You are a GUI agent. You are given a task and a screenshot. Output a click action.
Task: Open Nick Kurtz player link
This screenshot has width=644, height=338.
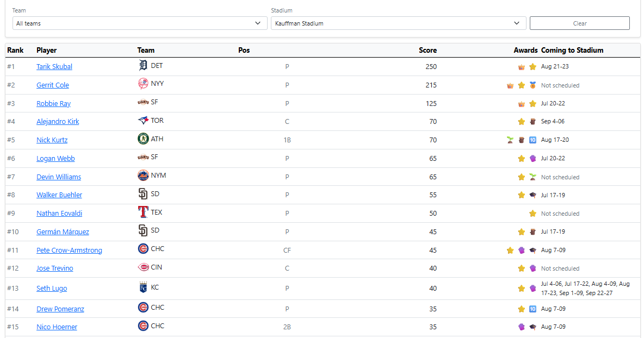click(x=52, y=140)
